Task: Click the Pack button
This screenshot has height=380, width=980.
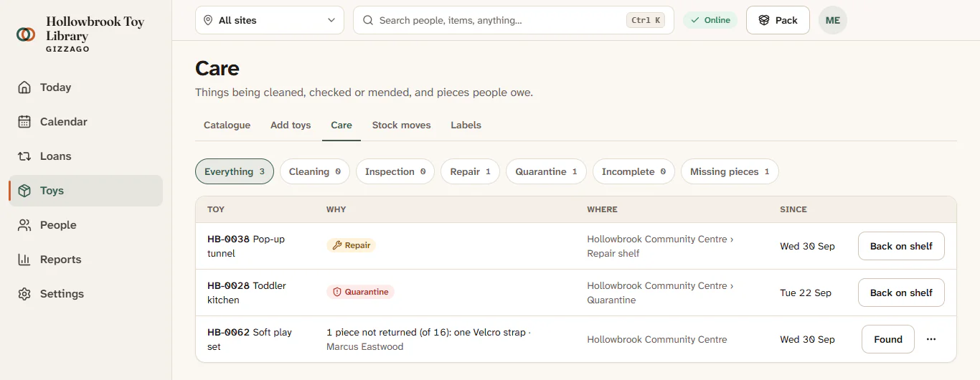Action: click(778, 20)
